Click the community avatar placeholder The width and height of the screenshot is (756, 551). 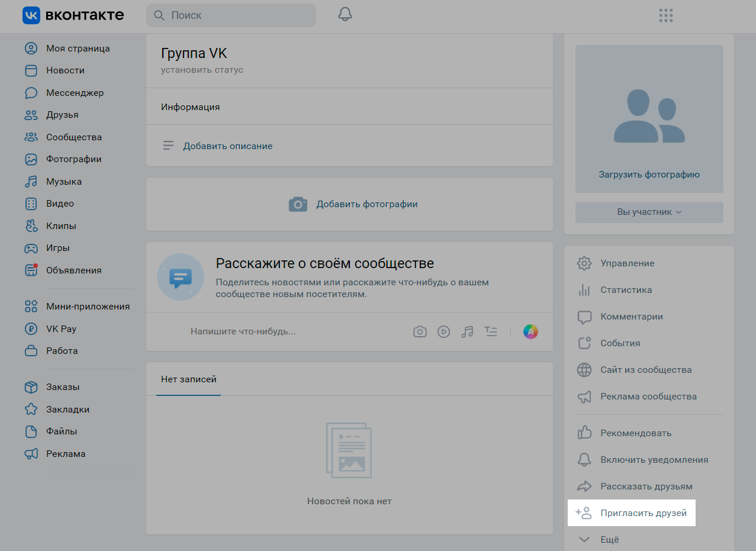pyautogui.click(x=649, y=118)
